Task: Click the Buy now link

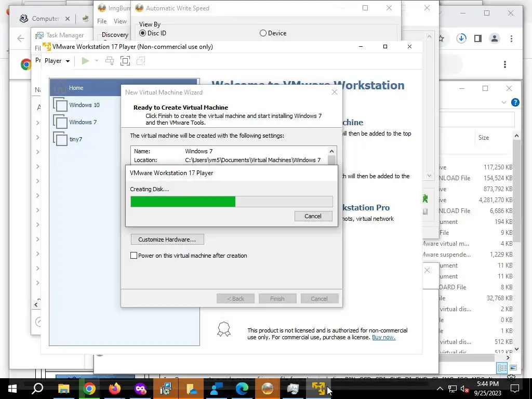Action: pyautogui.click(x=383, y=337)
